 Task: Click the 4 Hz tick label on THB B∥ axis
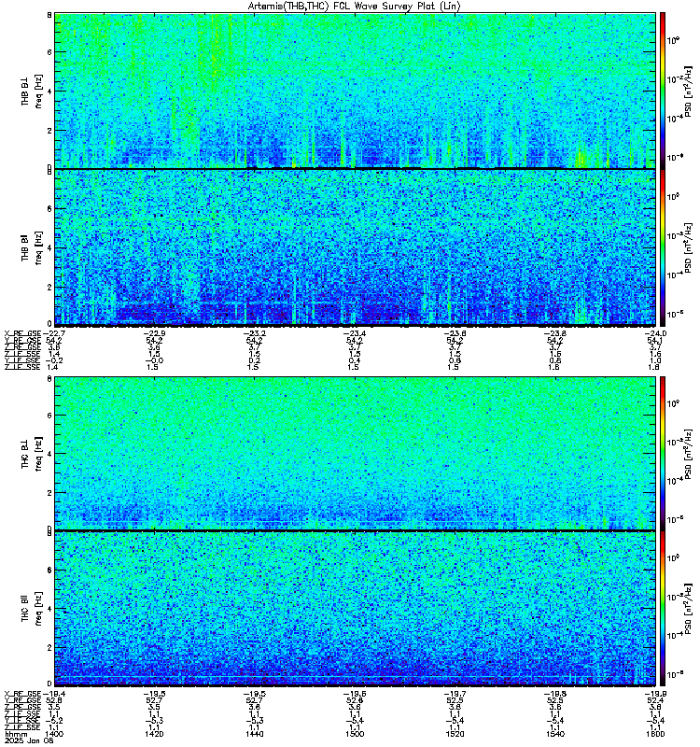(49, 247)
